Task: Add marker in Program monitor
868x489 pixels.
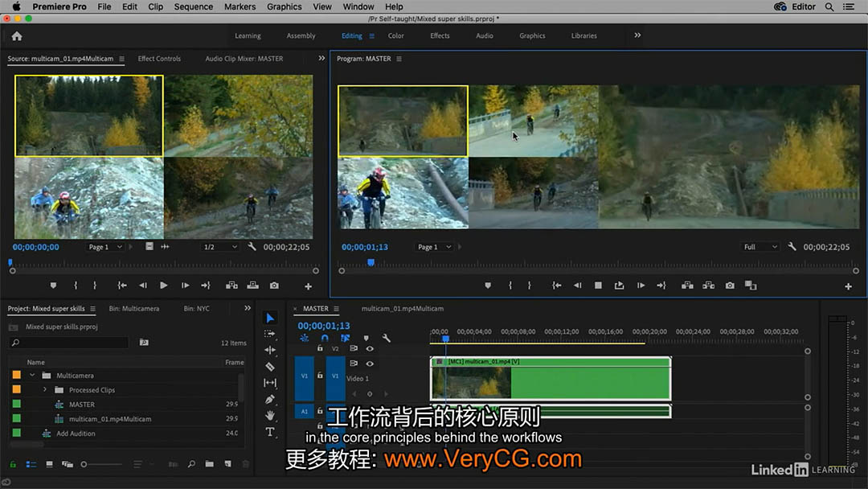Action: (488, 286)
